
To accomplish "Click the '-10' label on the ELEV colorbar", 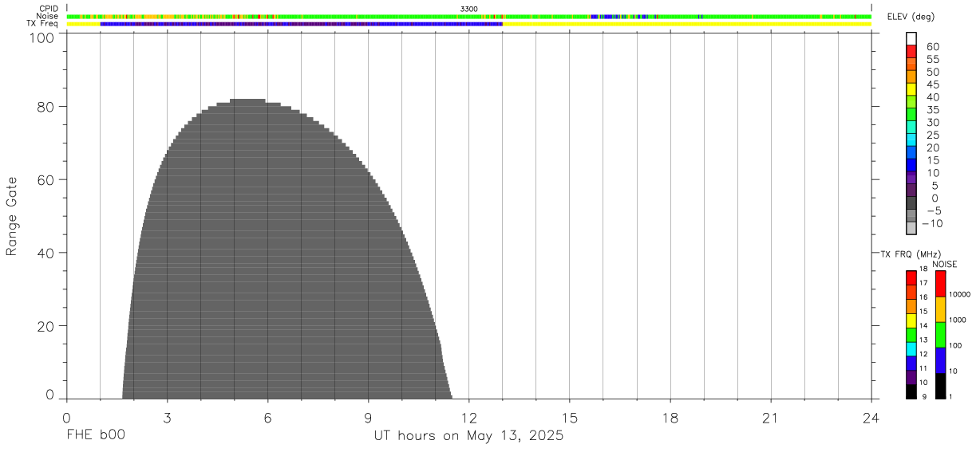I will [x=932, y=224].
